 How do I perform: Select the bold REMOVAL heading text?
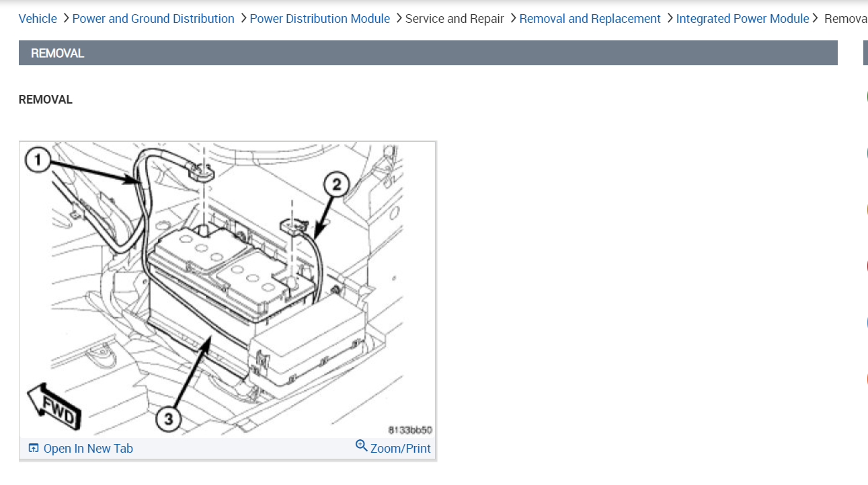click(x=45, y=100)
